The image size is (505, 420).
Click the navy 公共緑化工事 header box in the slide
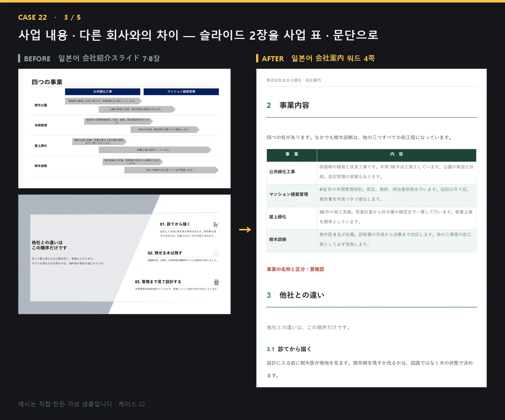pos(102,92)
